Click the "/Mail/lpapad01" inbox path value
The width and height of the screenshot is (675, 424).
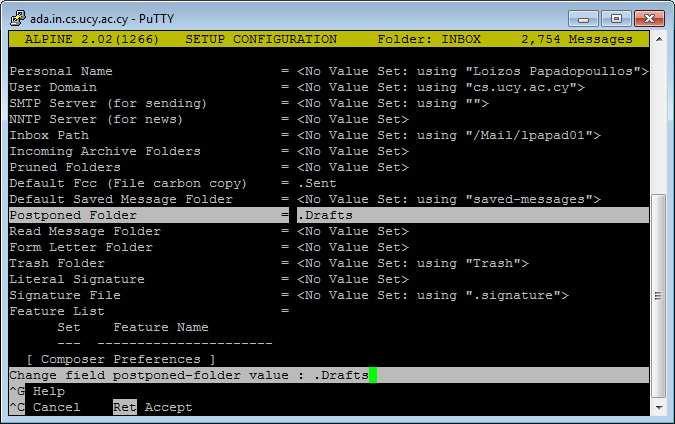tap(529, 135)
